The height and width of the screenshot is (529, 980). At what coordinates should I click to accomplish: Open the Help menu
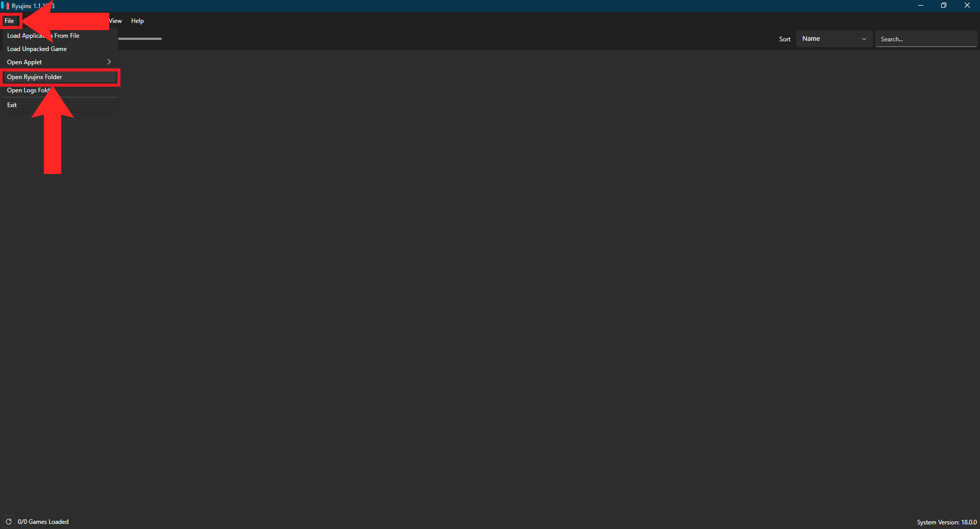(137, 21)
